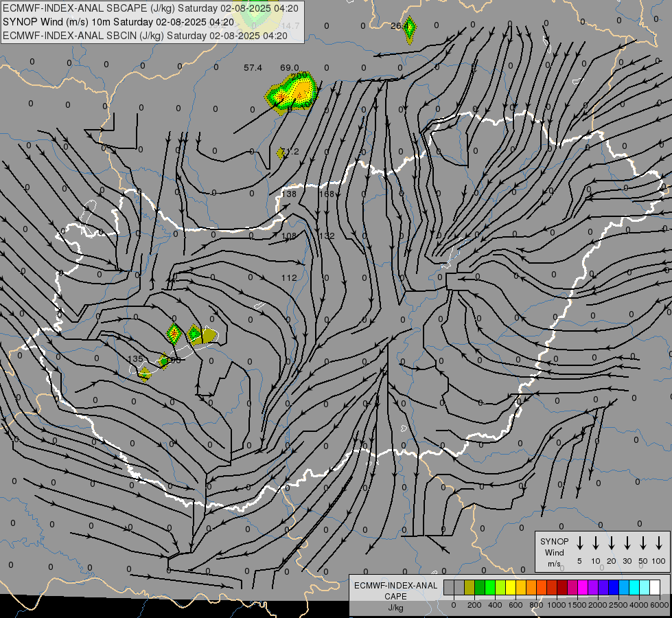Click the ECMWF-INDEX-ANAL SBCIN title line

145,36
